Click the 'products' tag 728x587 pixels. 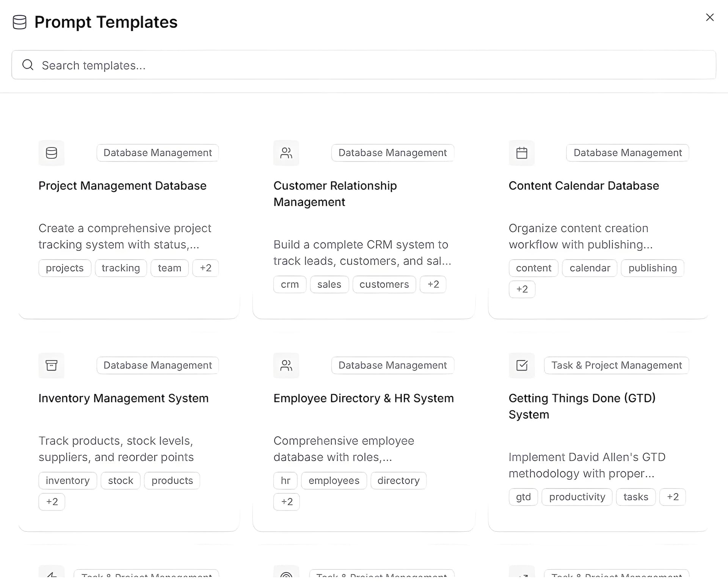pyautogui.click(x=172, y=481)
